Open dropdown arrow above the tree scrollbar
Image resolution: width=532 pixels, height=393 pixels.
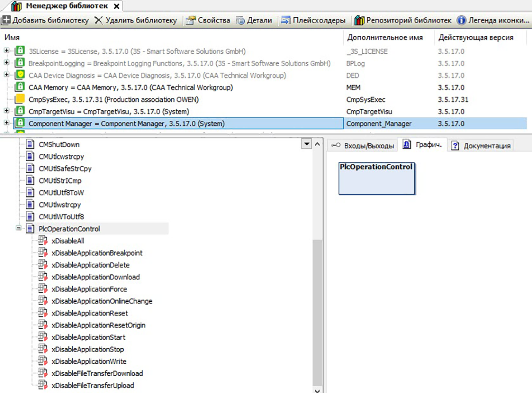pyautogui.click(x=306, y=144)
